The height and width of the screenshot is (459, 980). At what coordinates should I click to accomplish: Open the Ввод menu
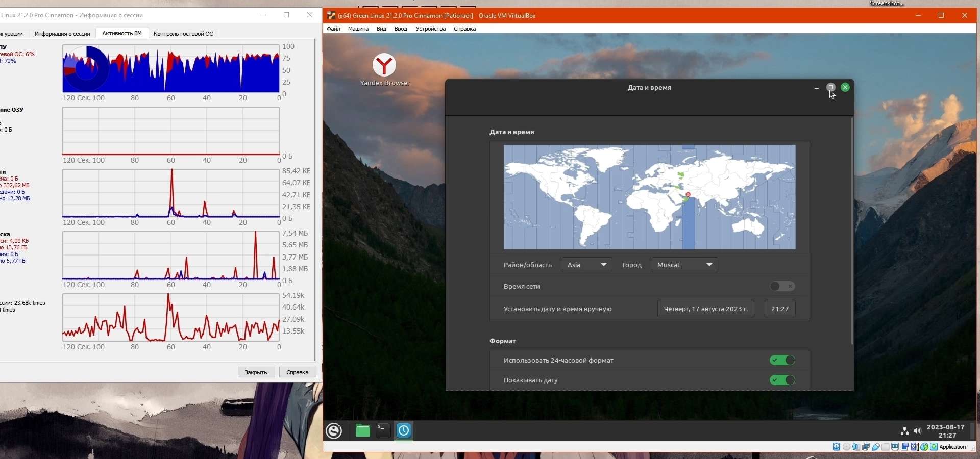401,29
